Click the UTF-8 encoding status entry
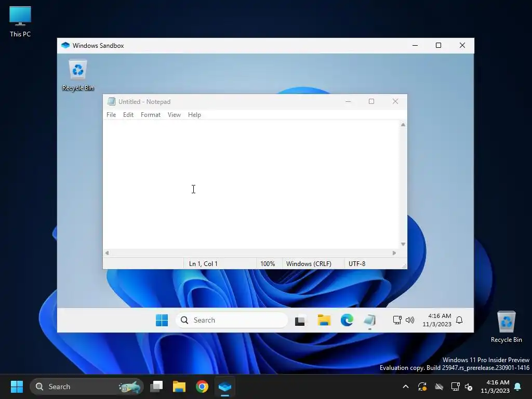Viewport: 532px width, 399px height. (x=357, y=263)
